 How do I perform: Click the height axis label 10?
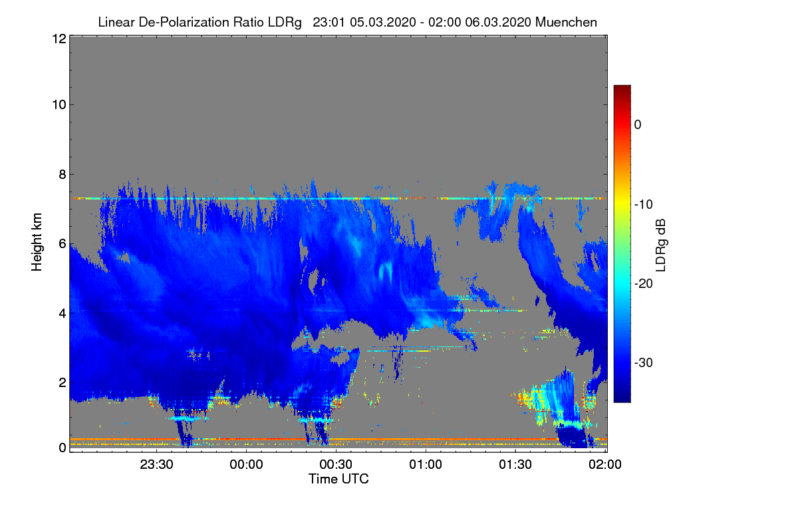coord(59,104)
